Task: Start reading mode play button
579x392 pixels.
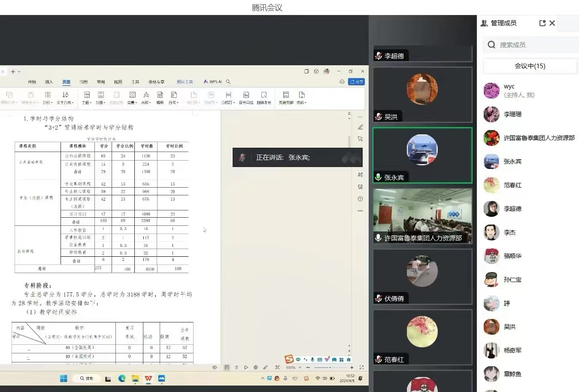Action: (246, 368)
